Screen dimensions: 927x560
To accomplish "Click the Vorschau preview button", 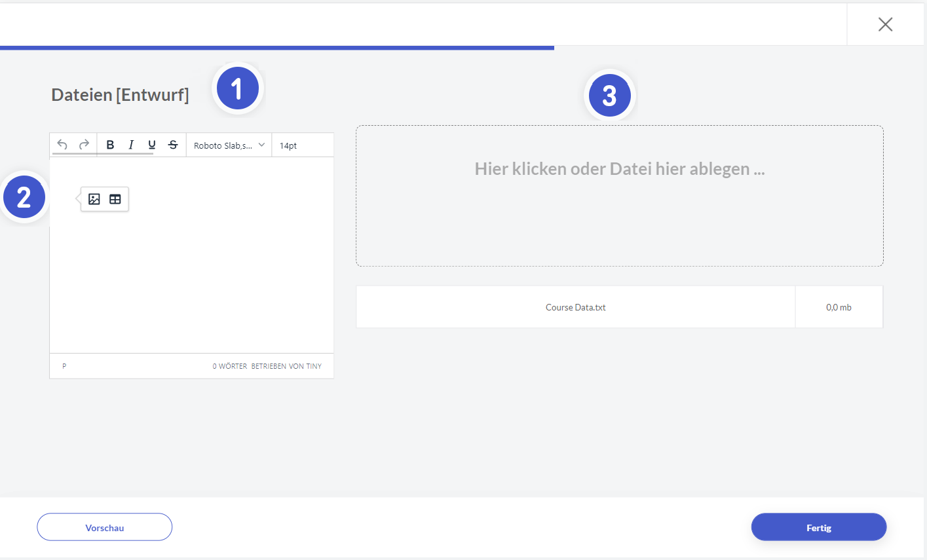I will 104,527.
